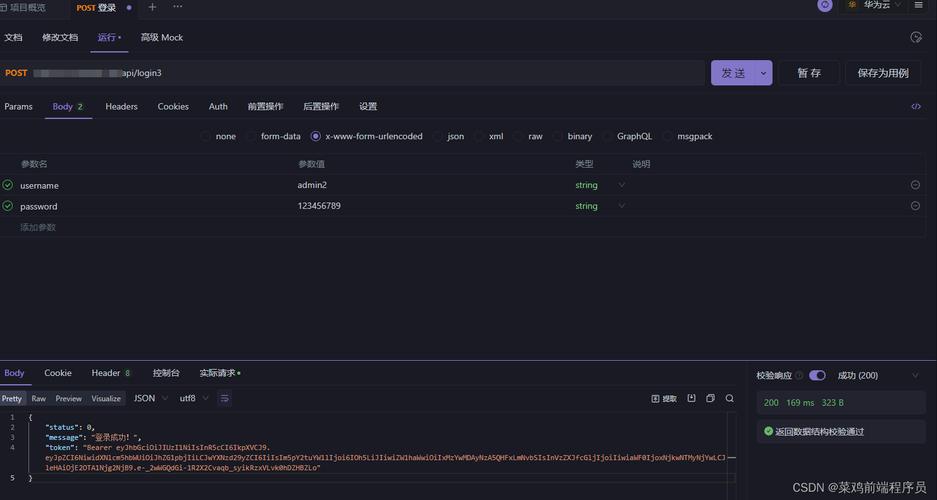937x500 pixels.
Task: Open the 前置操作 tab
Action: (x=265, y=106)
